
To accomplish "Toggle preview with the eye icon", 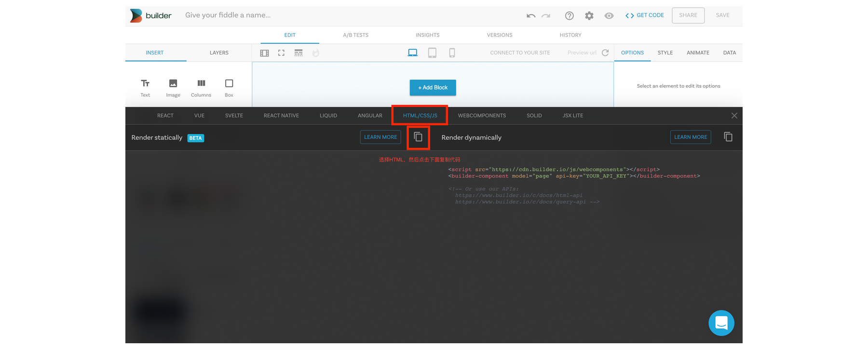I will 609,15.
